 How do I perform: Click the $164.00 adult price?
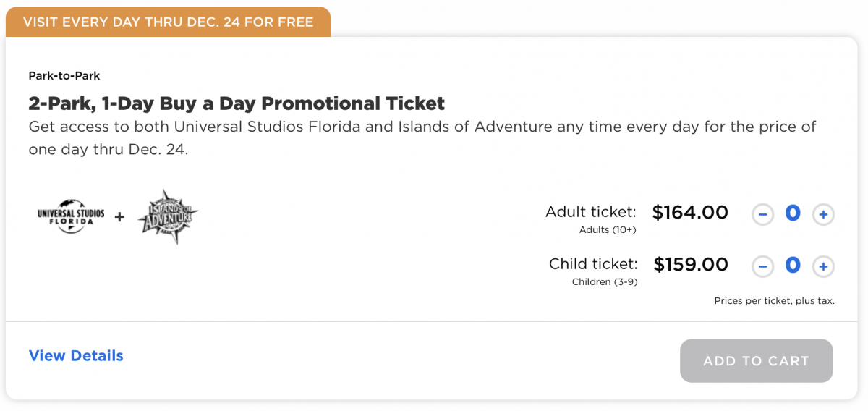(x=690, y=212)
